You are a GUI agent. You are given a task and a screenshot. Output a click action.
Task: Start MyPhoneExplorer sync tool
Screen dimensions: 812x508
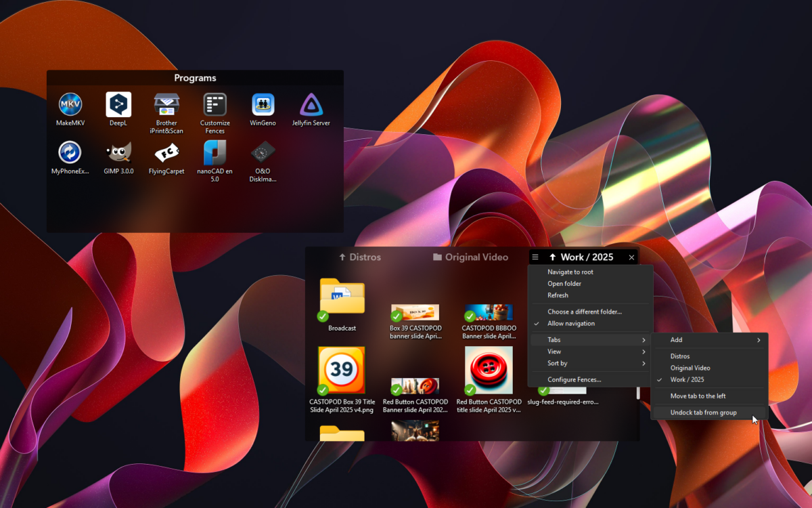pos(70,152)
